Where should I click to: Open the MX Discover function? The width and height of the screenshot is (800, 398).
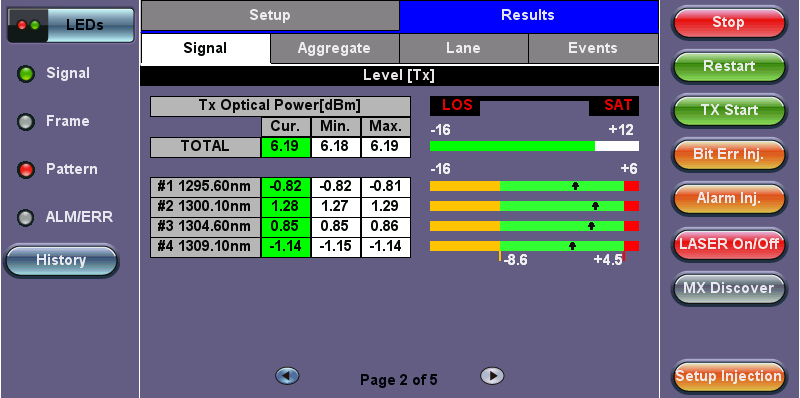[x=728, y=288]
